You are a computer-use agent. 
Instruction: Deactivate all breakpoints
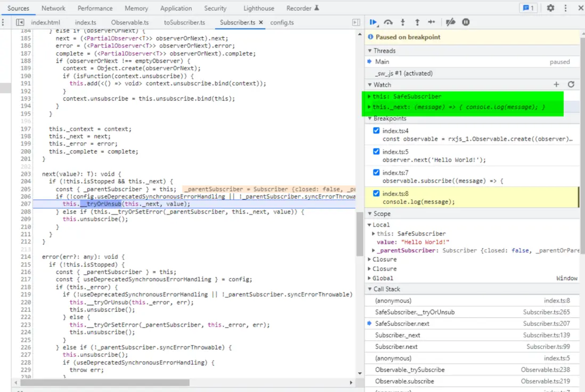point(451,22)
